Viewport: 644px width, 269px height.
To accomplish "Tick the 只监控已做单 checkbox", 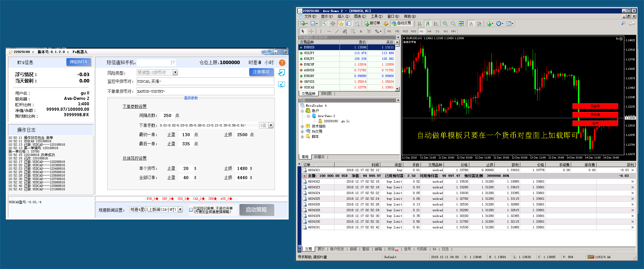I will 191,210.
